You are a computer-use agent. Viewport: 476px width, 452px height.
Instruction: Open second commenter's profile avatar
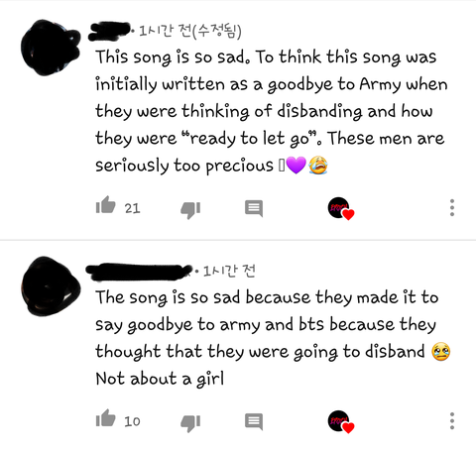point(51,286)
